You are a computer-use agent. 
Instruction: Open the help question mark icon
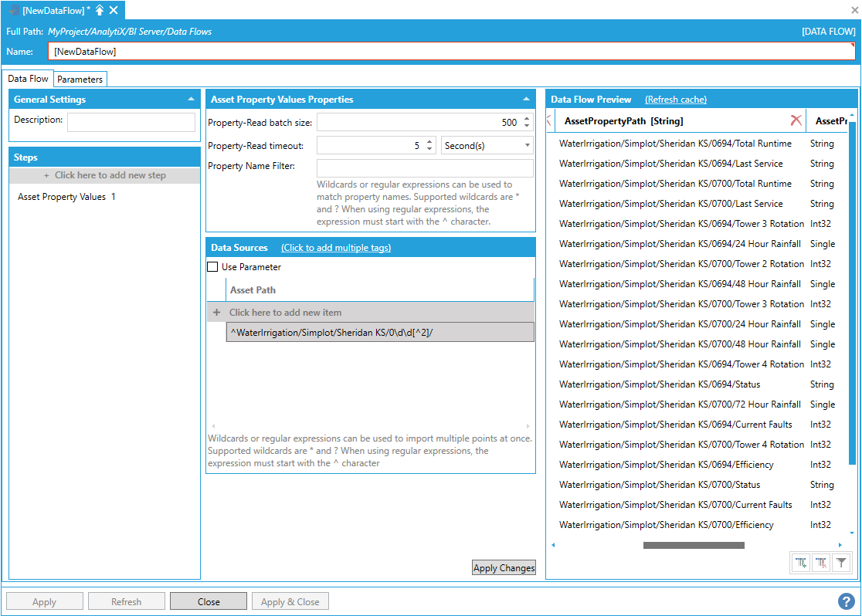pyautogui.click(x=846, y=601)
